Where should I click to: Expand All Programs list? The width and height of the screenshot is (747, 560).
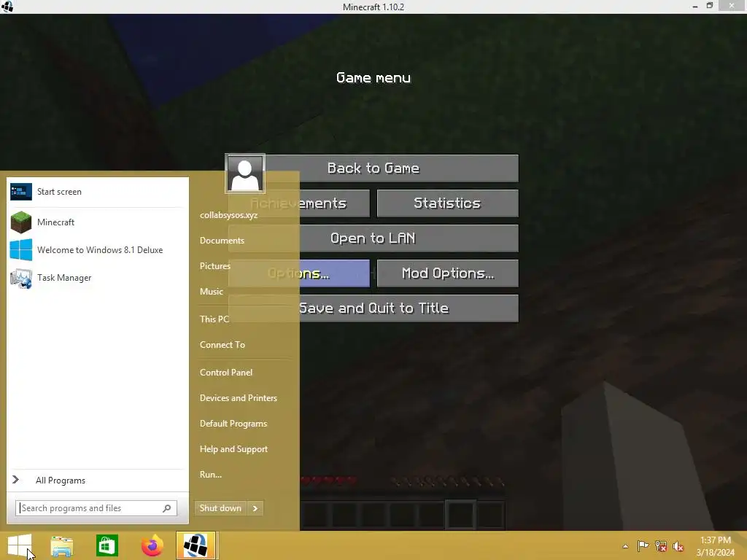coord(98,480)
